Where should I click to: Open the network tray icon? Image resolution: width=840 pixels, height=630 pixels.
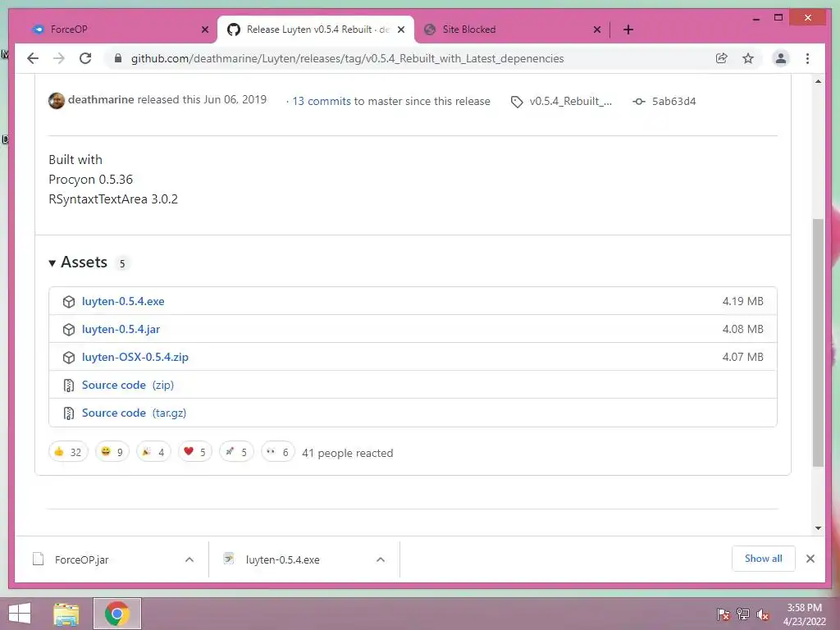point(743,614)
